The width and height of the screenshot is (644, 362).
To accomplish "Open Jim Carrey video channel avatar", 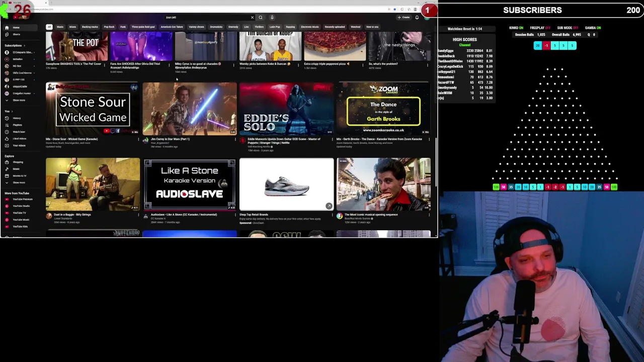I will tap(146, 141).
